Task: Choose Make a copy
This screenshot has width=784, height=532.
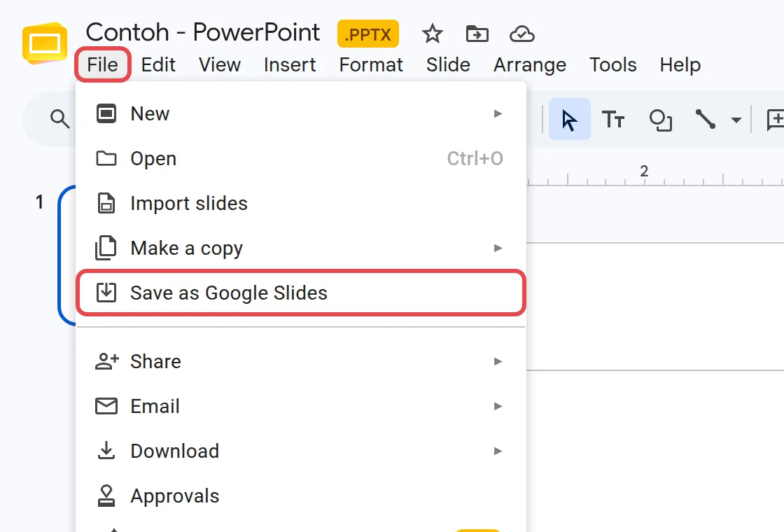Action: pos(301,248)
